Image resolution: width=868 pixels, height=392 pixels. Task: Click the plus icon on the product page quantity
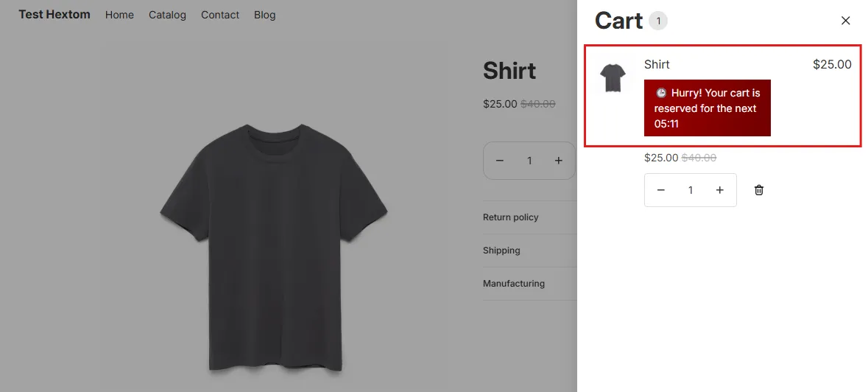pos(559,161)
